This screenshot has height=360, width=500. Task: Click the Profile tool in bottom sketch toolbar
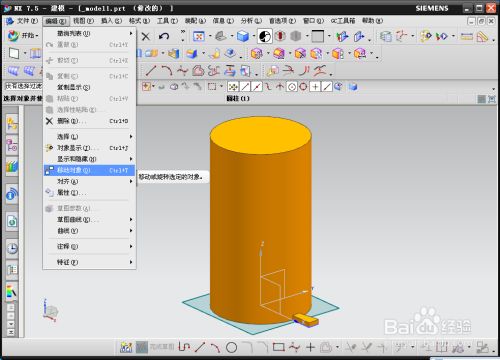point(184,347)
